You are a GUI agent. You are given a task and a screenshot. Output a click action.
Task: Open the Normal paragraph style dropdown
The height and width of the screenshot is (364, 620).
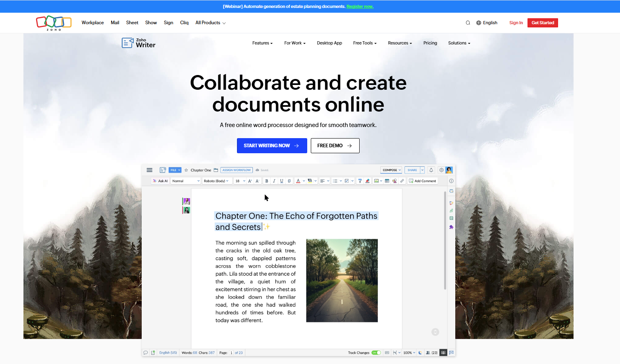click(x=185, y=181)
